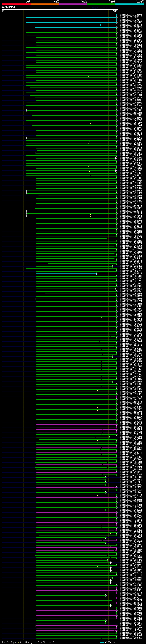Choose subject UniRef100_B8LPA0
Viewport: 146px width, 644px height.
131,371
